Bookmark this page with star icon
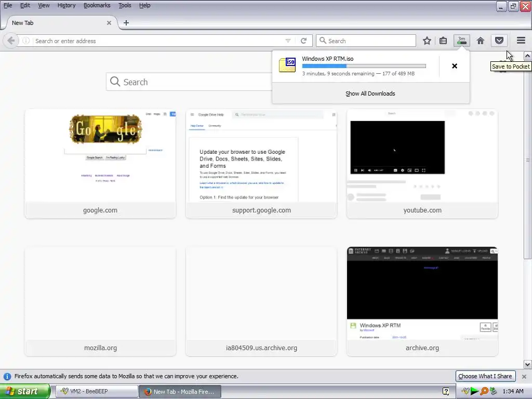Image resolution: width=532 pixels, height=399 pixels. (x=427, y=41)
